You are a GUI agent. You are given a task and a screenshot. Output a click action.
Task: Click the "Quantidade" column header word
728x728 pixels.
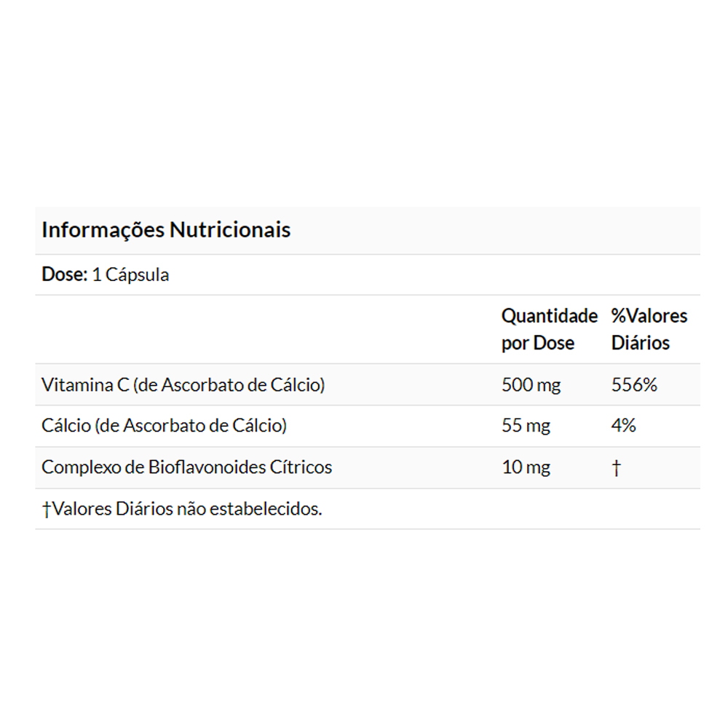pyautogui.click(x=549, y=316)
